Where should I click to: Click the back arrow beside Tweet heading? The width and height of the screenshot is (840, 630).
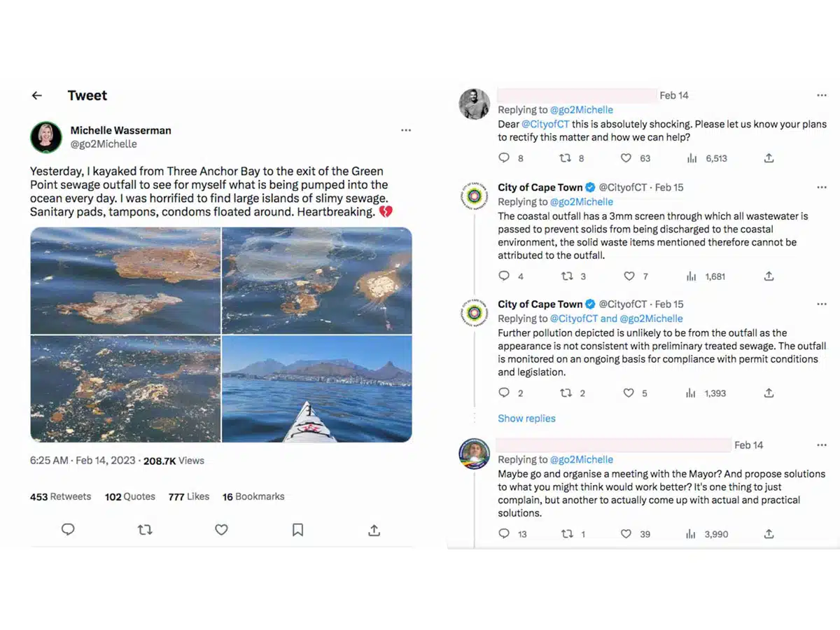pos(37,96)
